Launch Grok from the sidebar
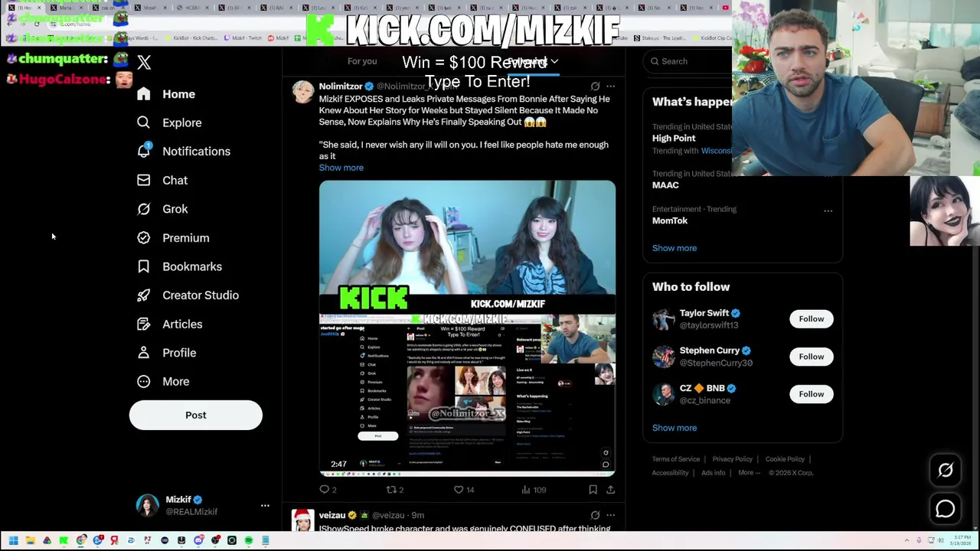980x551 pixels. 162,209
